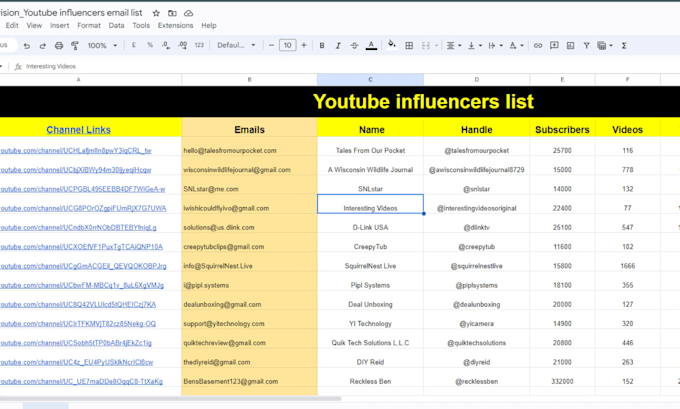Click merge cells icon

click(425, 46)
